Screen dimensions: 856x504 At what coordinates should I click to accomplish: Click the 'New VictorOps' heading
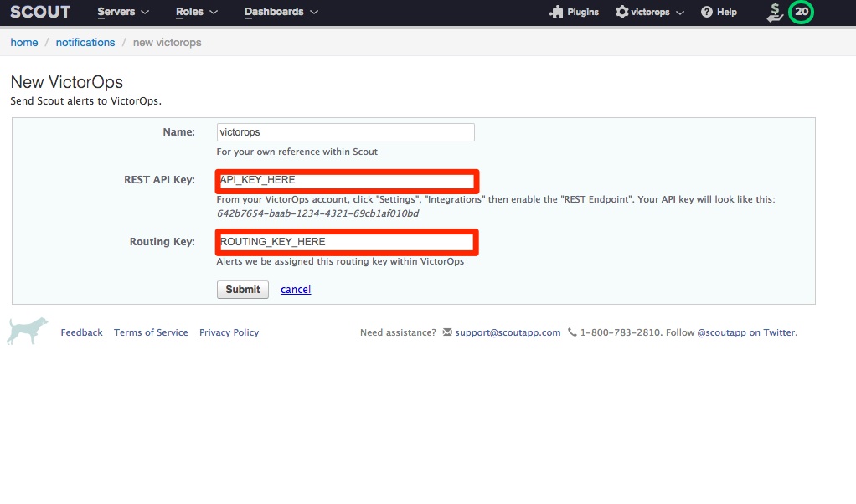(x=67, y=82)
